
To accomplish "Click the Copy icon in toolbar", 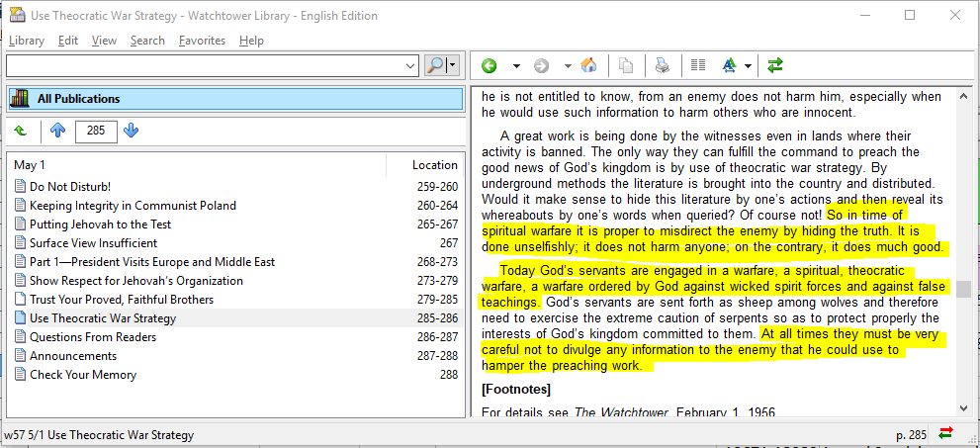I will pyautogui.click(x=626, y=66).
